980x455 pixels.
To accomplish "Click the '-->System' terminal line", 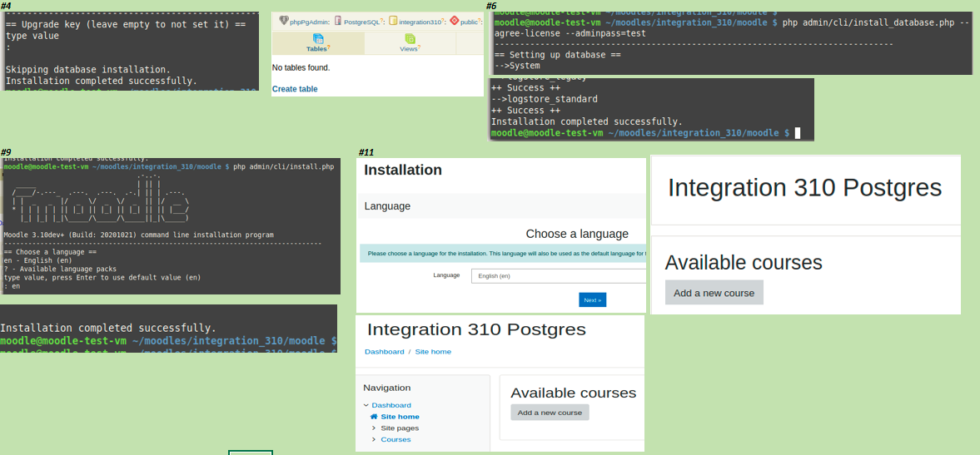I will (517, 67).
